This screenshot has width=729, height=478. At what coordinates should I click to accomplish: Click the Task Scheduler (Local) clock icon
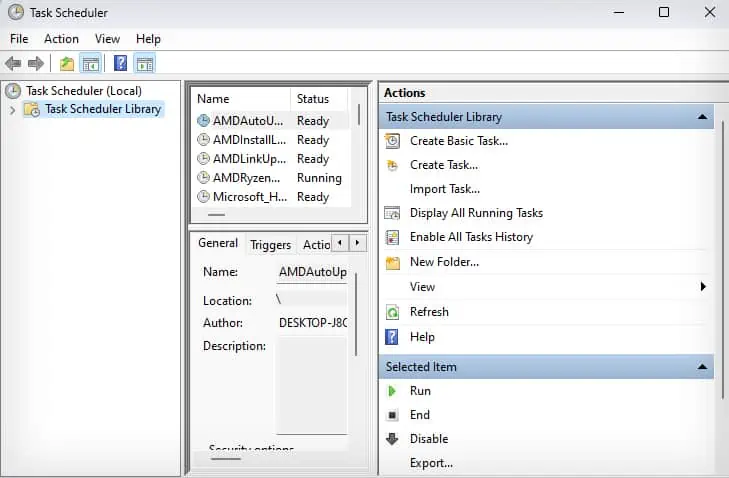13,91
